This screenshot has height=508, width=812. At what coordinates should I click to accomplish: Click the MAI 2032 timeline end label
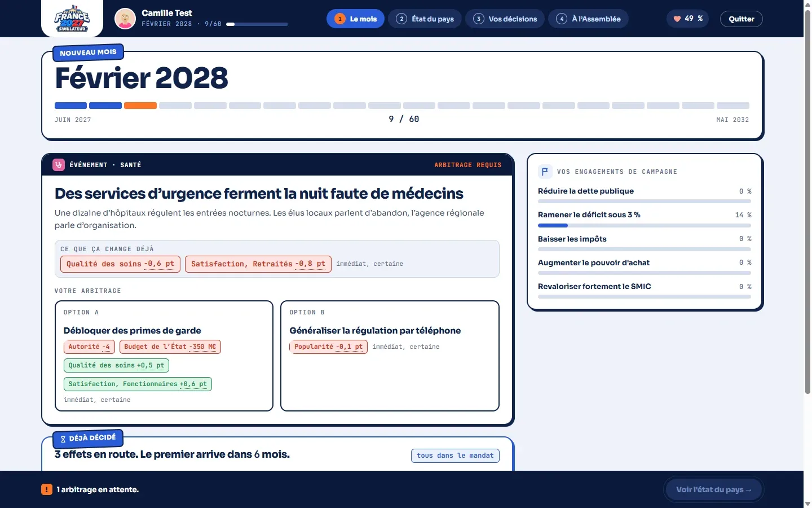[732, 120]
